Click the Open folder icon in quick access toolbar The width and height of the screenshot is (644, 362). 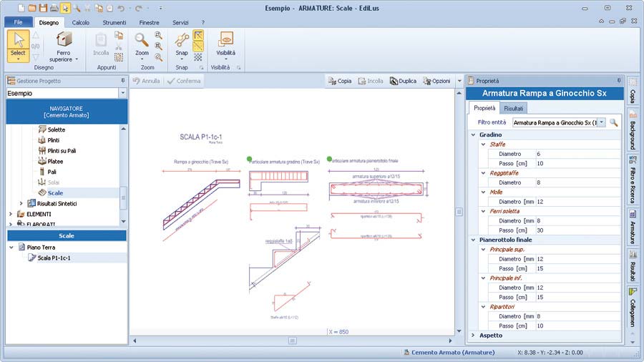point(32,8)
